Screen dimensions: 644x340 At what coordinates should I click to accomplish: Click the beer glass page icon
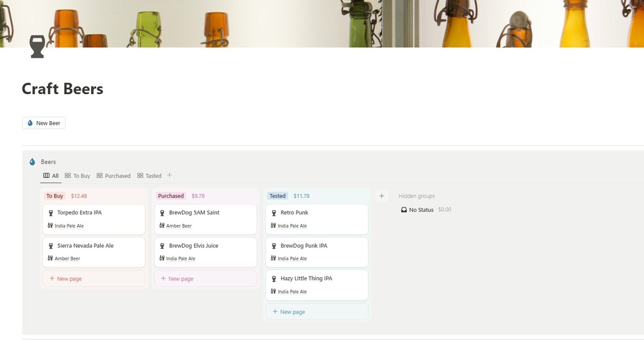[37, 46]
